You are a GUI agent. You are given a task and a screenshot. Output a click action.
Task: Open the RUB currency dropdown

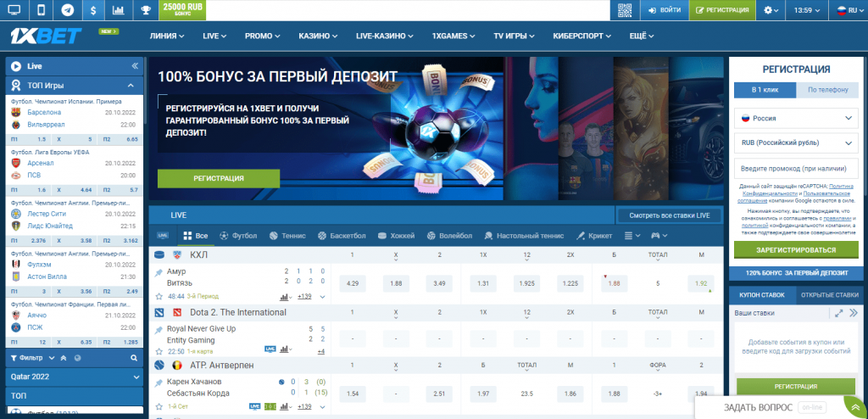pyautogui.click(x=796, y=143)
